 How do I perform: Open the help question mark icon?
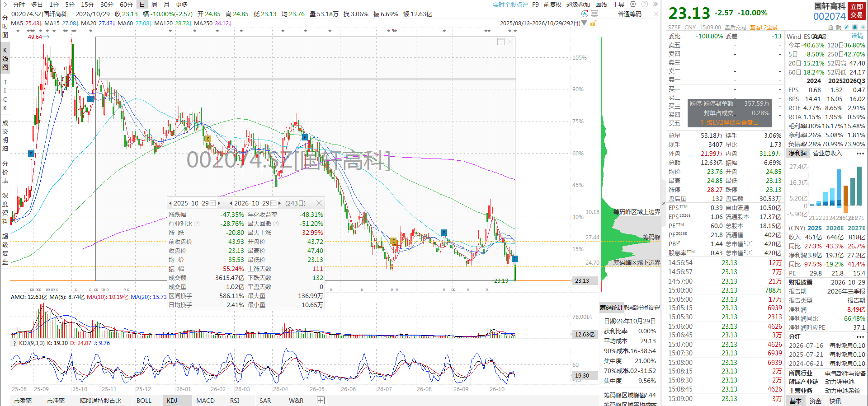[645, 4]
